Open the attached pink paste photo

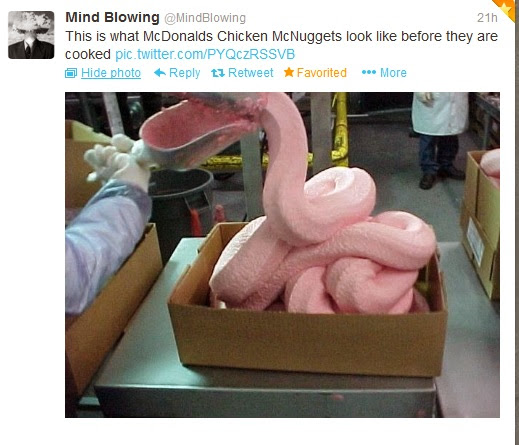pyautogui.click(x=282, y=255)
